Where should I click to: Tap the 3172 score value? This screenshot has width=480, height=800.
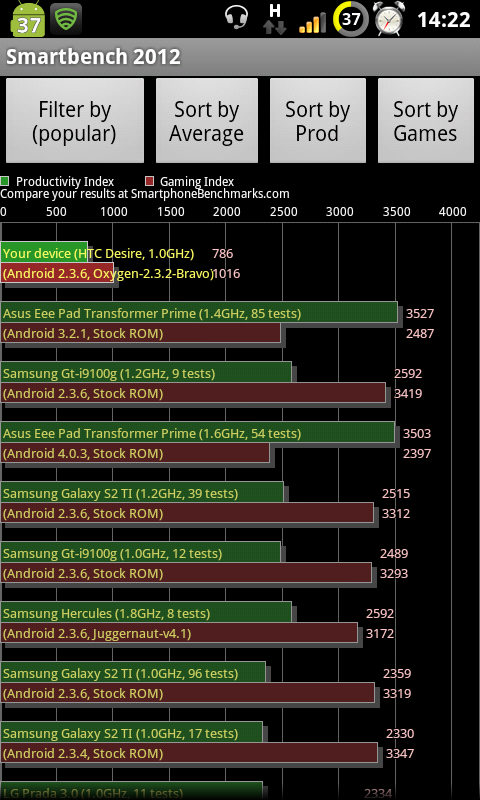pyautogui.click(x=380, y=634)
